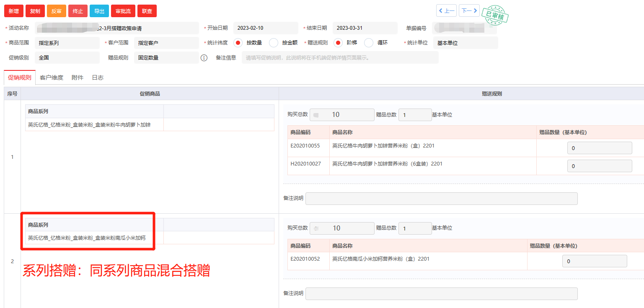This screenshot has width=644, height=308.
Task: Click the info icon beside 赠品规则
Action: [x=204, y=58]
